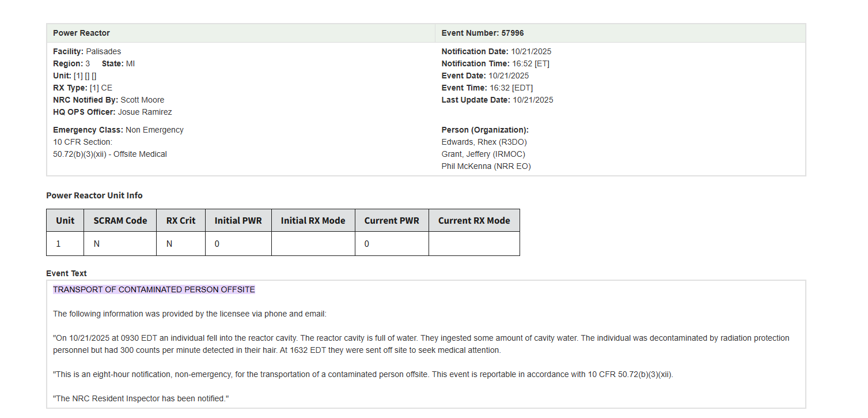Click the "Current PWR" column header

tap(392, 220)
